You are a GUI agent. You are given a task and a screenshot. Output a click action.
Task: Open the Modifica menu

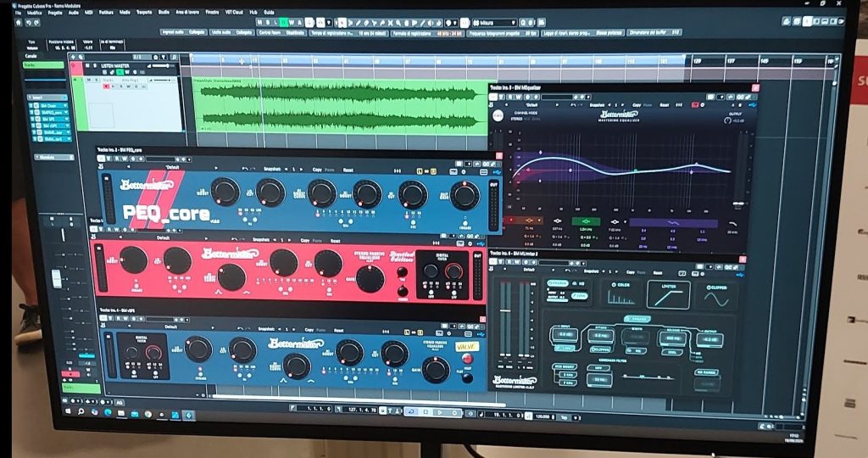tap(34, 13)
